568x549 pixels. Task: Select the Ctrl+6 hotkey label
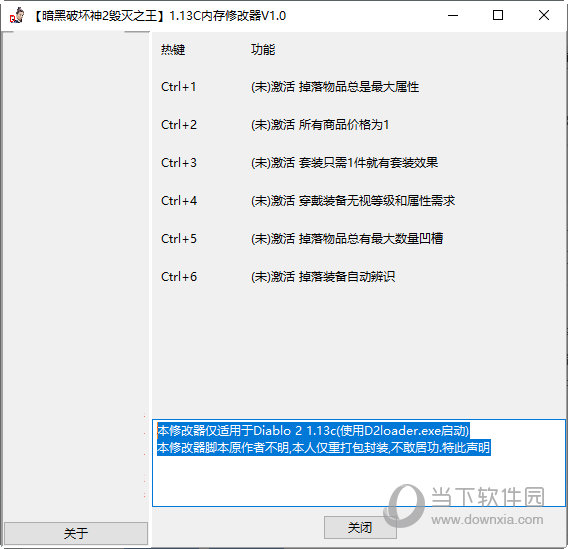click(x=179, y=277)
